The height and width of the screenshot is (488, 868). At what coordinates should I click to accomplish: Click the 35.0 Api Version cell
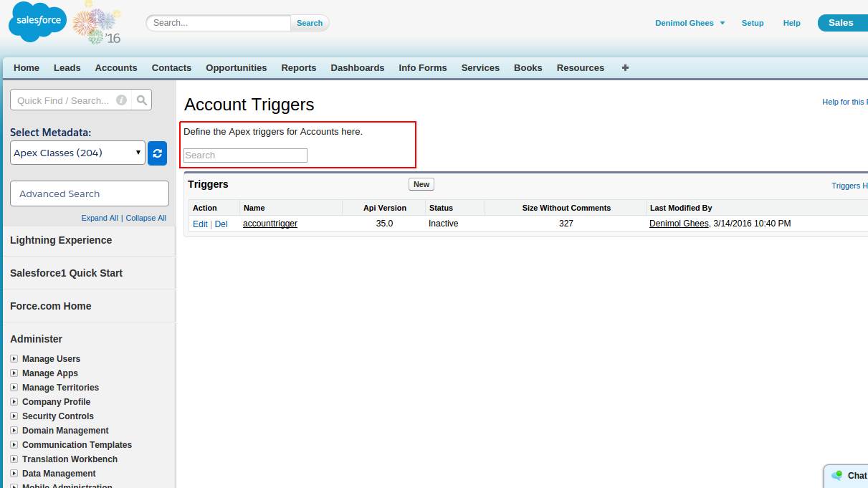(x=384, y=224)
